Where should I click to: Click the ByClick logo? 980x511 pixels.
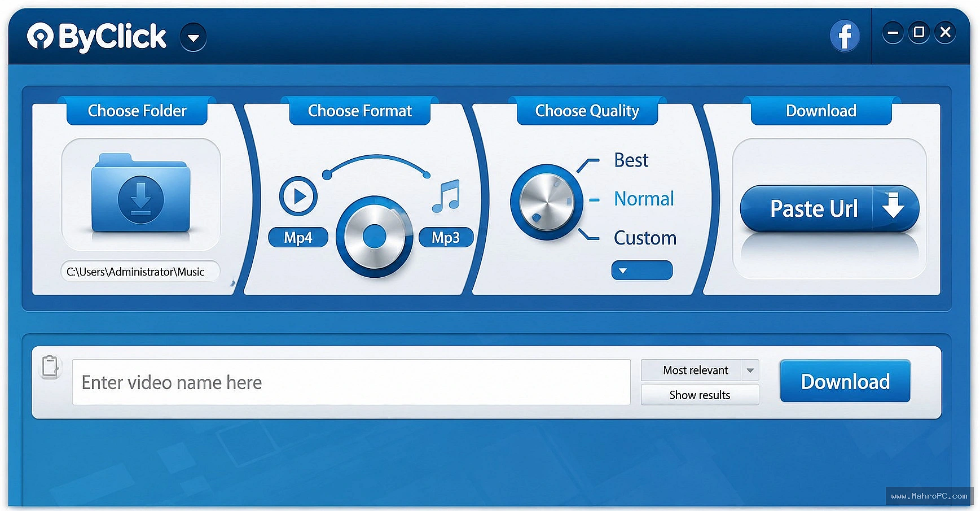coord(96,37)
